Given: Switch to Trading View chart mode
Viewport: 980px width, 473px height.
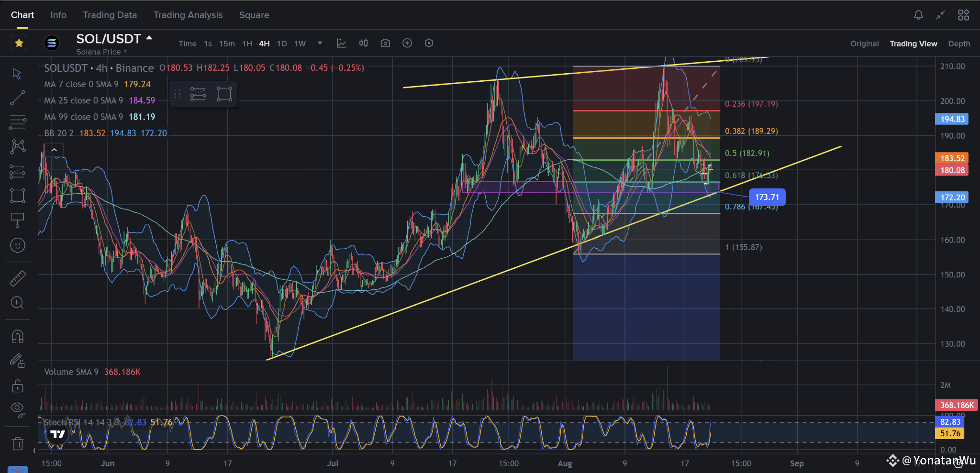Looking at the screenshot, I should coord(913,44).
